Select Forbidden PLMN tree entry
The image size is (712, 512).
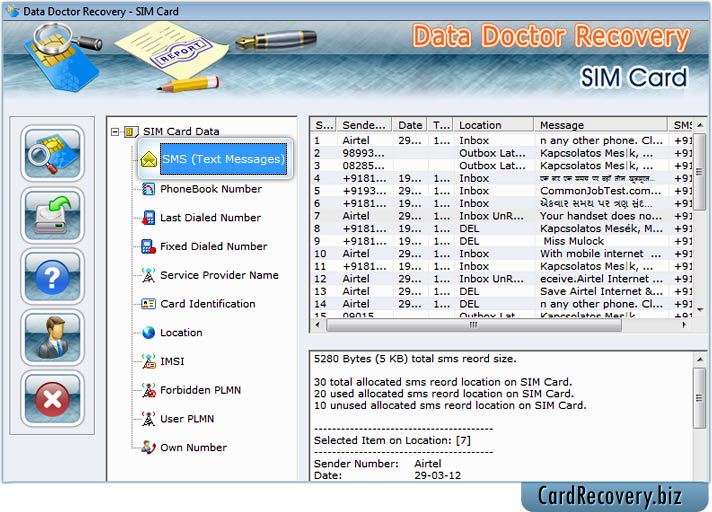pyautogui.click(x=200, y=390)
